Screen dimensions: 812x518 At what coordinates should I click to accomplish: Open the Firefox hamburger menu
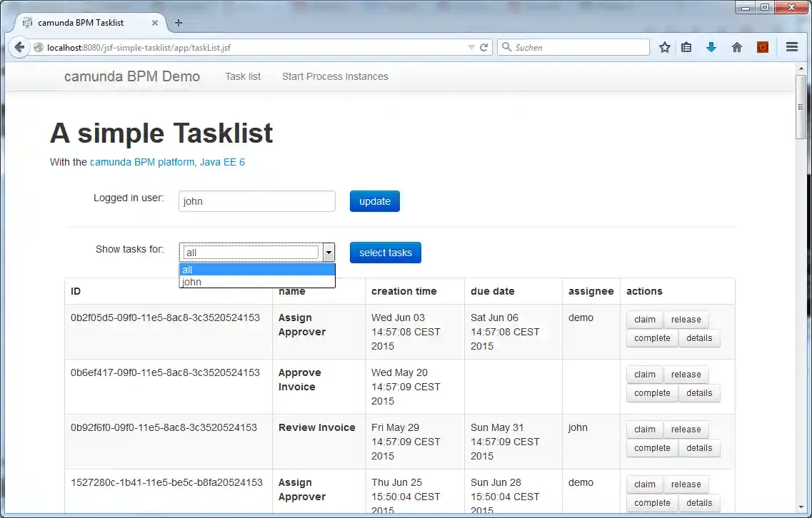(791, 48)
